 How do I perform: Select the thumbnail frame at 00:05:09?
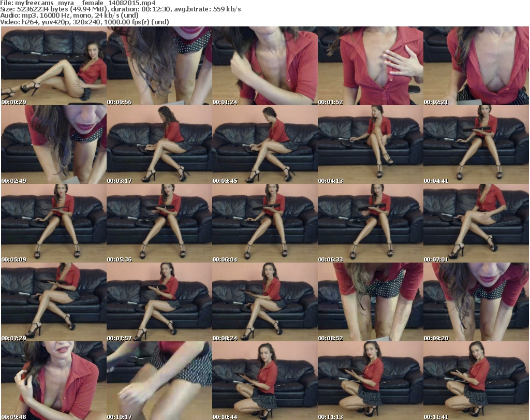54,223
